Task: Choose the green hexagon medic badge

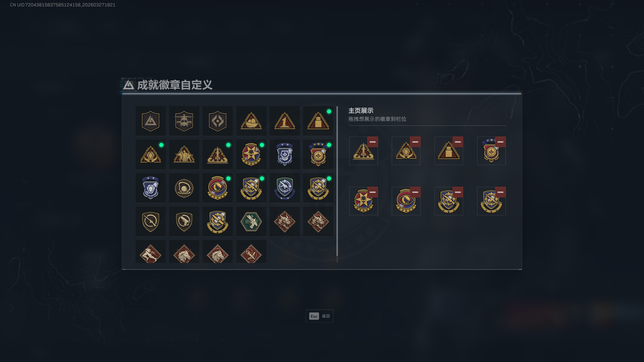Action: [251, 221]
